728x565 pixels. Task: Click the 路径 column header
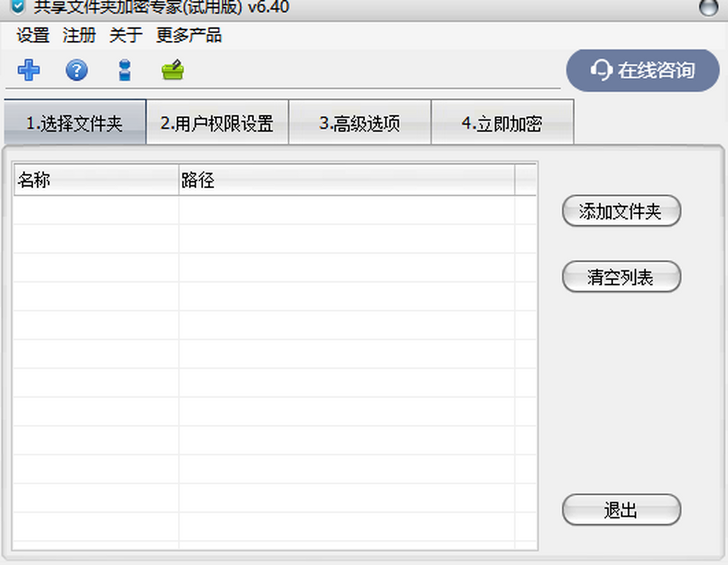pyautogui.click(x=346, y=180)
